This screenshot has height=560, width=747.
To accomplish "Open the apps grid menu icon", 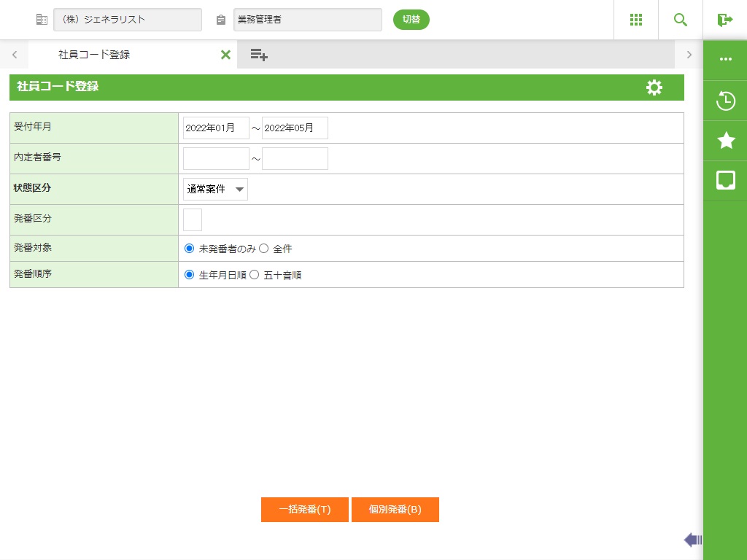I will tap(635, 20).
